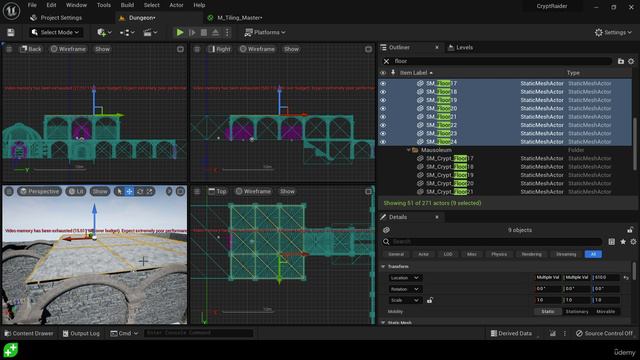640x360 pixels.
Task: Click the Eject button in the play controls
Action: (x=216, y=32)
